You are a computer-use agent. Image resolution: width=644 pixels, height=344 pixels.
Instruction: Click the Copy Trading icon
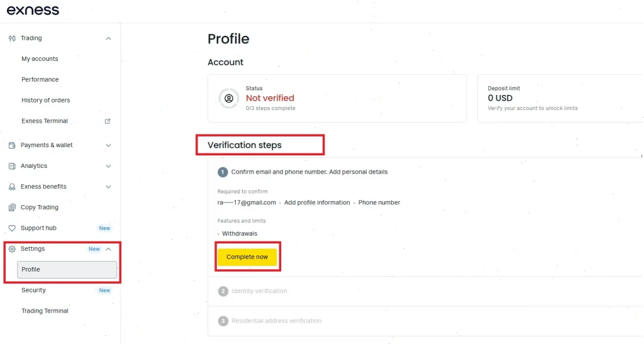pos(12,208)
